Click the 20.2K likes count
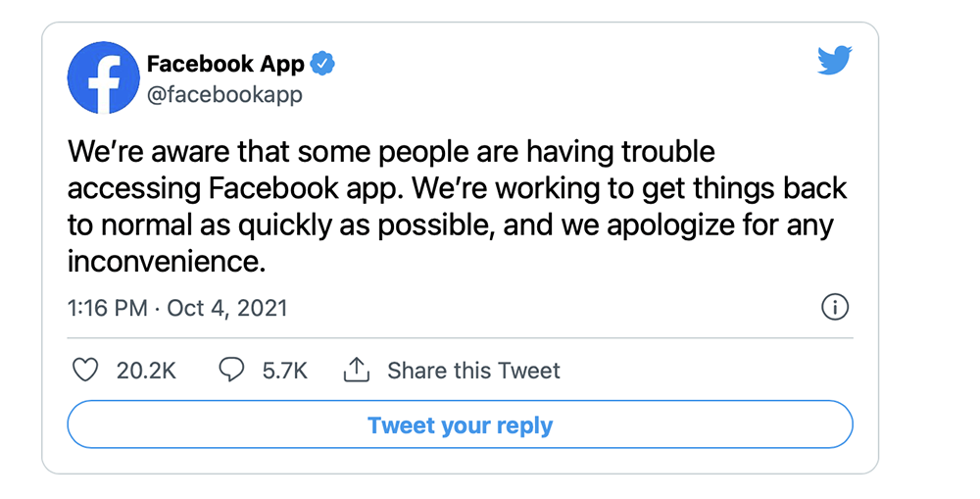Image resolution: width=980 pixels, height=499 pixels. (x=146, y=371)
